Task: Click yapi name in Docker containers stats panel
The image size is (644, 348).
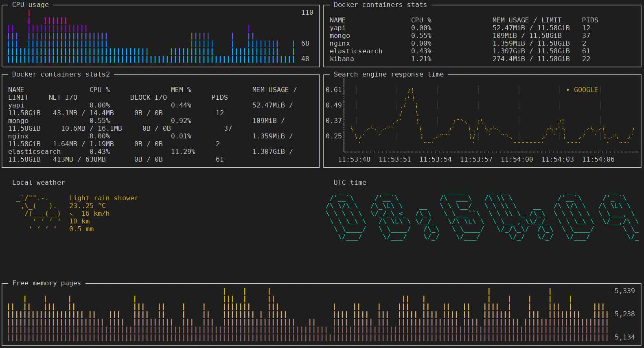Action: (338, 28)
